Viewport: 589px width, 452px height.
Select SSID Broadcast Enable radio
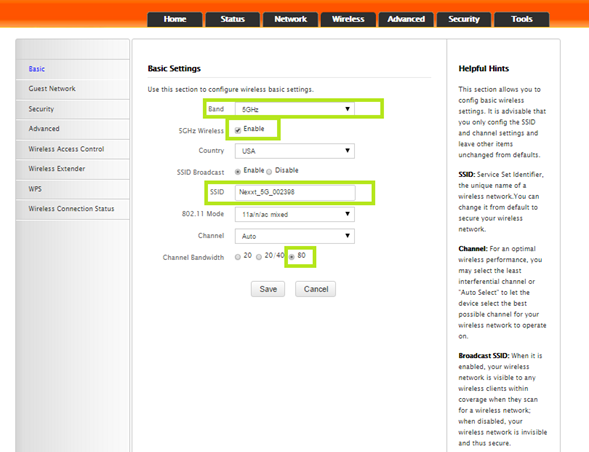tap(238, 172)
